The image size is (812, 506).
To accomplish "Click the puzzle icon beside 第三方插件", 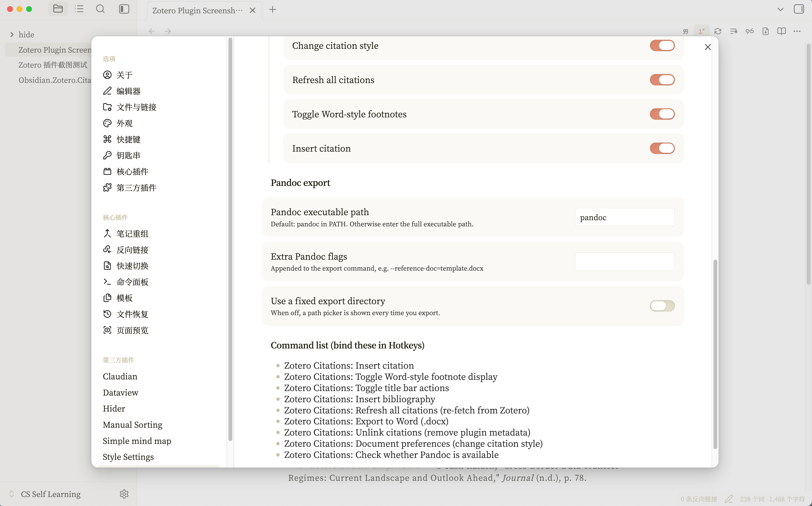I will click(x=107, y=188).
